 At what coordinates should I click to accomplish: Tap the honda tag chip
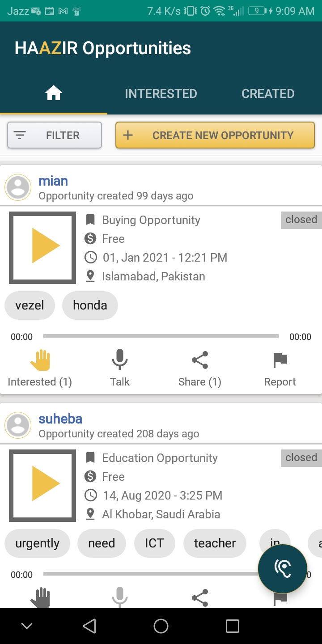pyautogui.click(x=90, y=305)
